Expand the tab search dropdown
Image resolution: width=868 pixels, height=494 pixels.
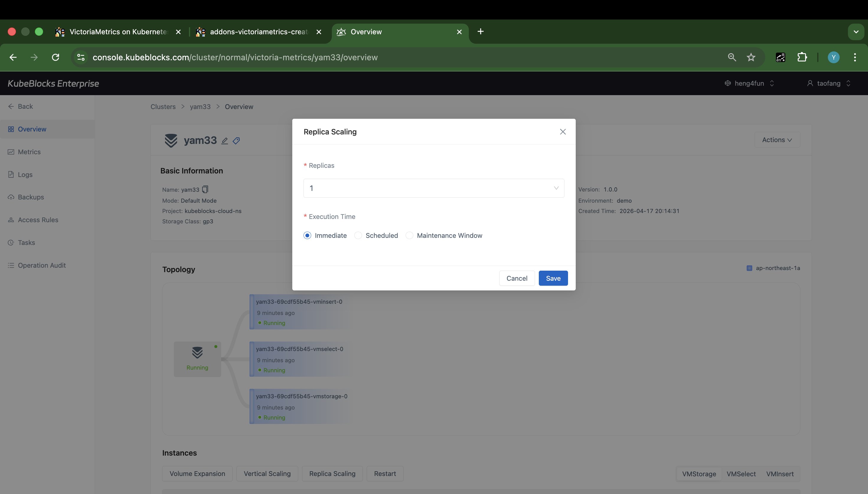click(x=856, y=32)
